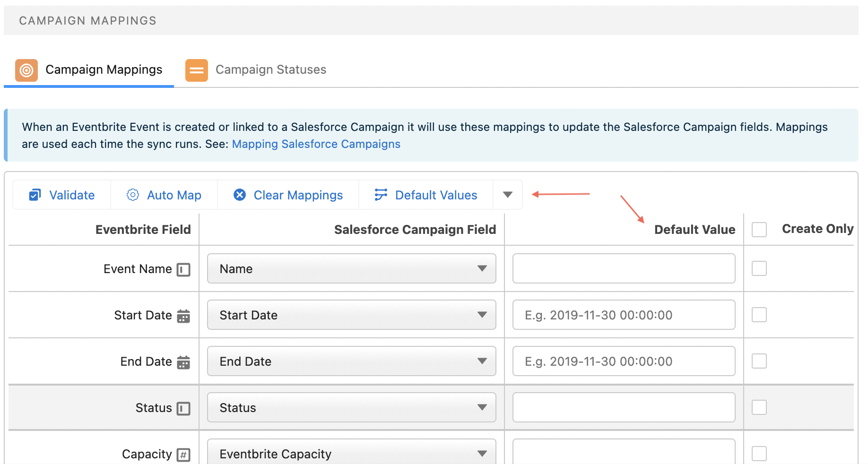Click the Validate checkmark icon

click(35, 195)
